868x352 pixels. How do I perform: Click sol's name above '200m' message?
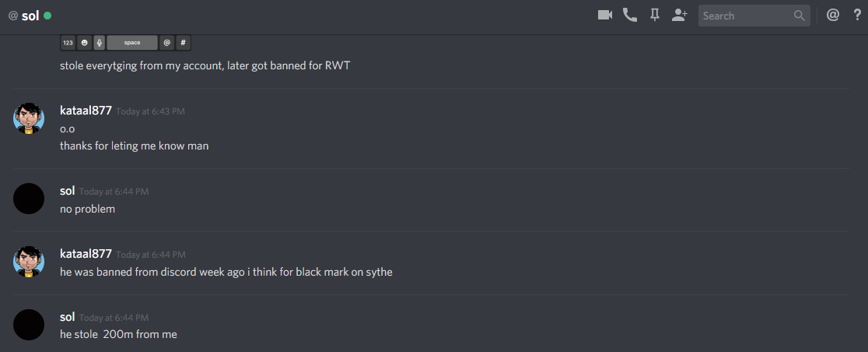(x=67, y=316)
